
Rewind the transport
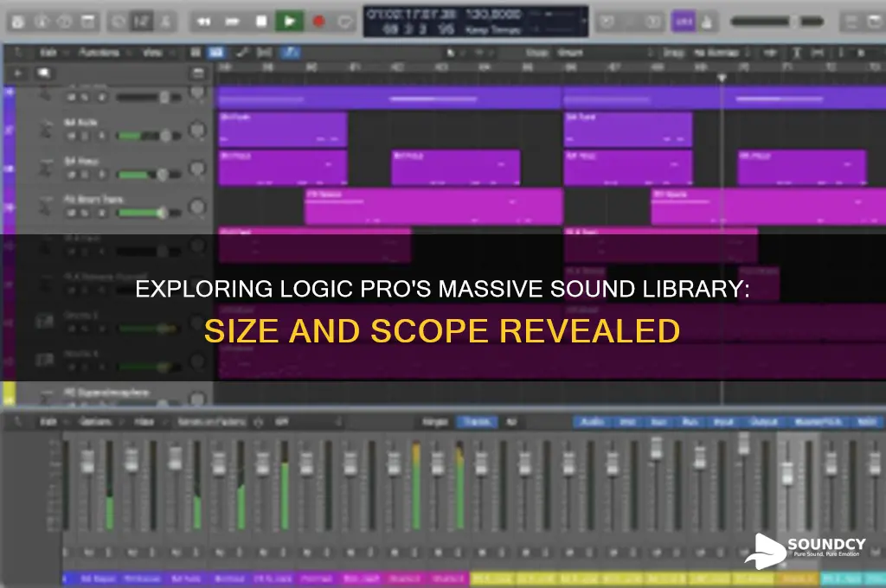[x=203, y=22]
